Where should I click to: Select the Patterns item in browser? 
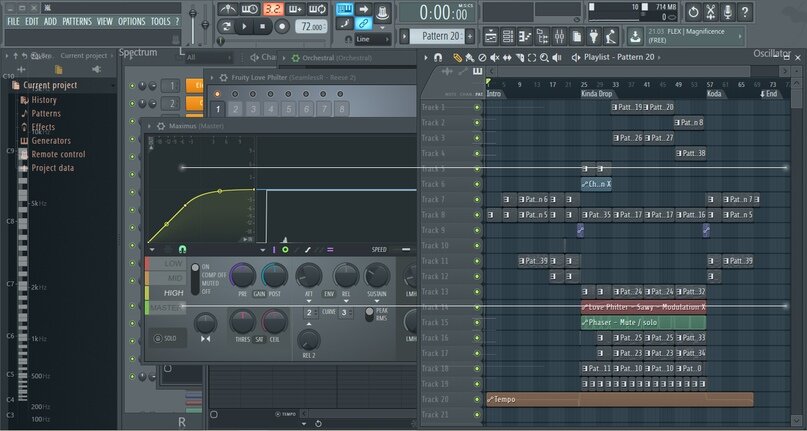46,113
